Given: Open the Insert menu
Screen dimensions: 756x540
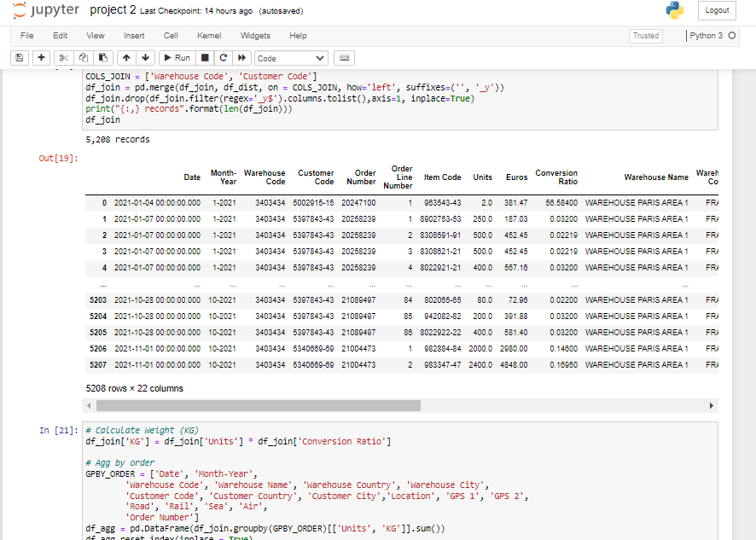Looking at the screenshot, I should (134, 36).
